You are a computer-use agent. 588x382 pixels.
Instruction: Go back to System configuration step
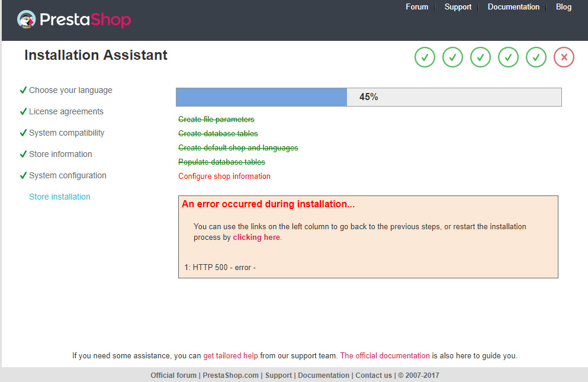pyautogui.click(x=68, y=176)
